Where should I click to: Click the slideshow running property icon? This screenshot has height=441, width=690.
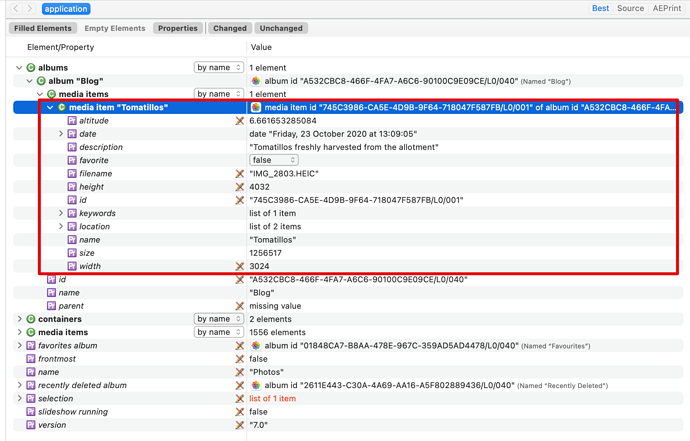click(31, 412)
